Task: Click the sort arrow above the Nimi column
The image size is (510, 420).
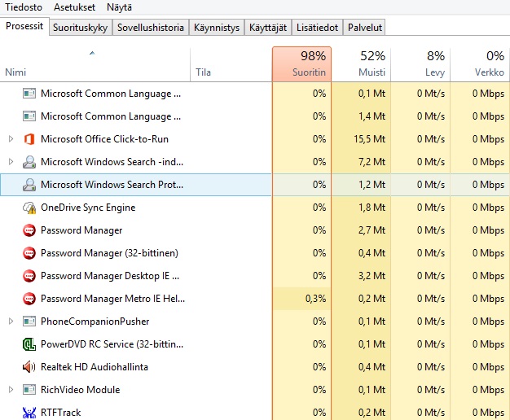Action: [92, 53]
